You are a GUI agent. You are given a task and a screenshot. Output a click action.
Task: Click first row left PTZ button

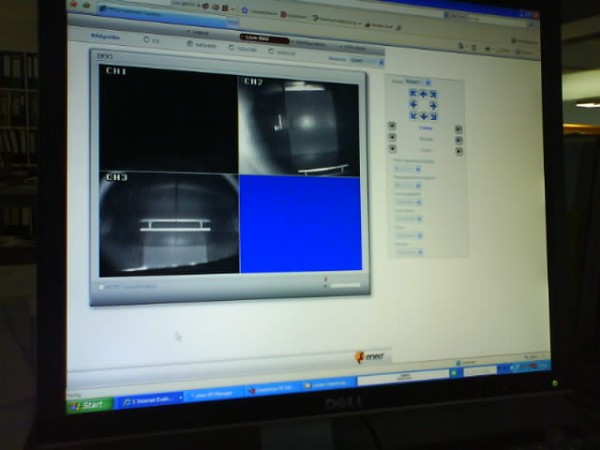point(392,126)
